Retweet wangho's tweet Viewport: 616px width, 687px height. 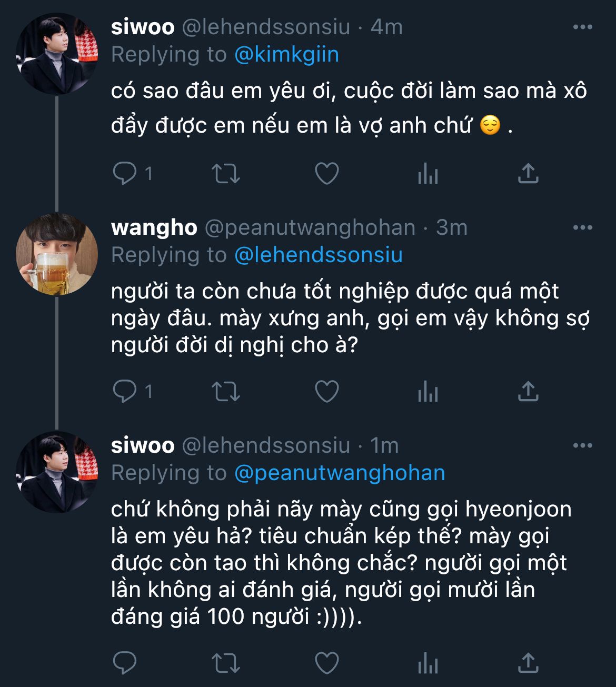[225, 392]
